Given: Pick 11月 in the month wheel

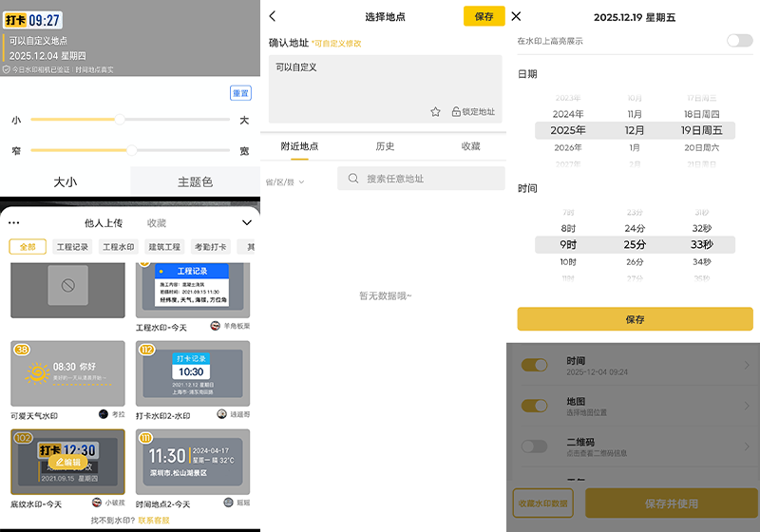Looking at the screenshot, I should (635, 114).
